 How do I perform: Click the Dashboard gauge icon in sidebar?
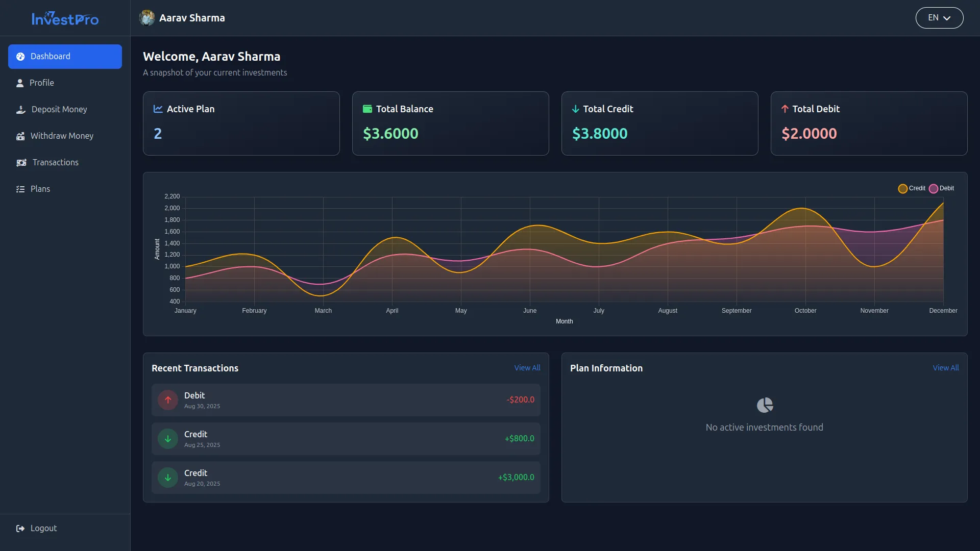tap(20, 57)
